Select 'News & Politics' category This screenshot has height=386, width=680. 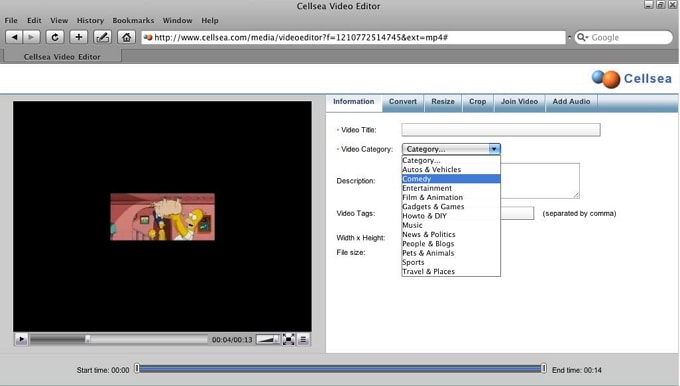coord(451,235)
